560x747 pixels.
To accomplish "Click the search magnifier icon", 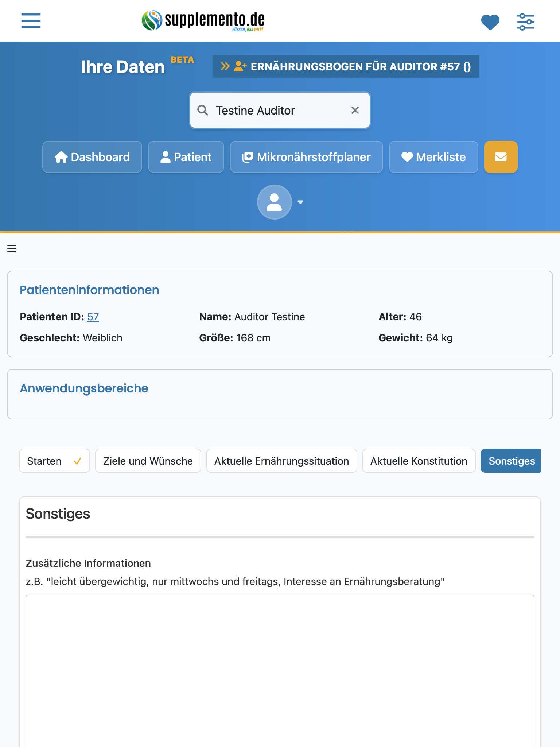I will coord(203,110).
